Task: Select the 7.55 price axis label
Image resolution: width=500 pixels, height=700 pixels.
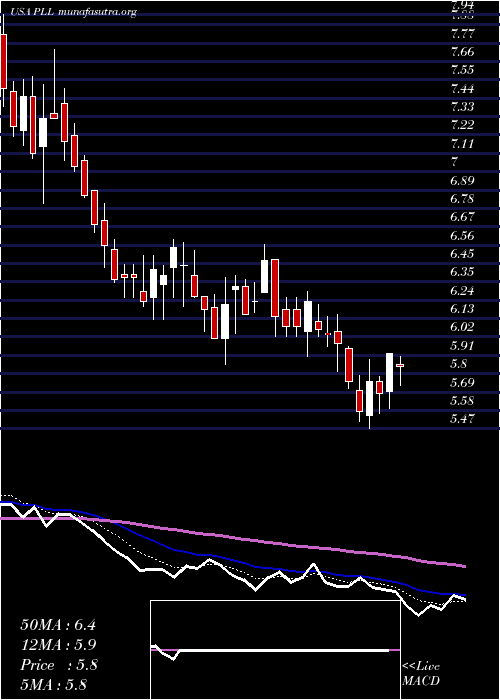Action: [x=462, y=70]
